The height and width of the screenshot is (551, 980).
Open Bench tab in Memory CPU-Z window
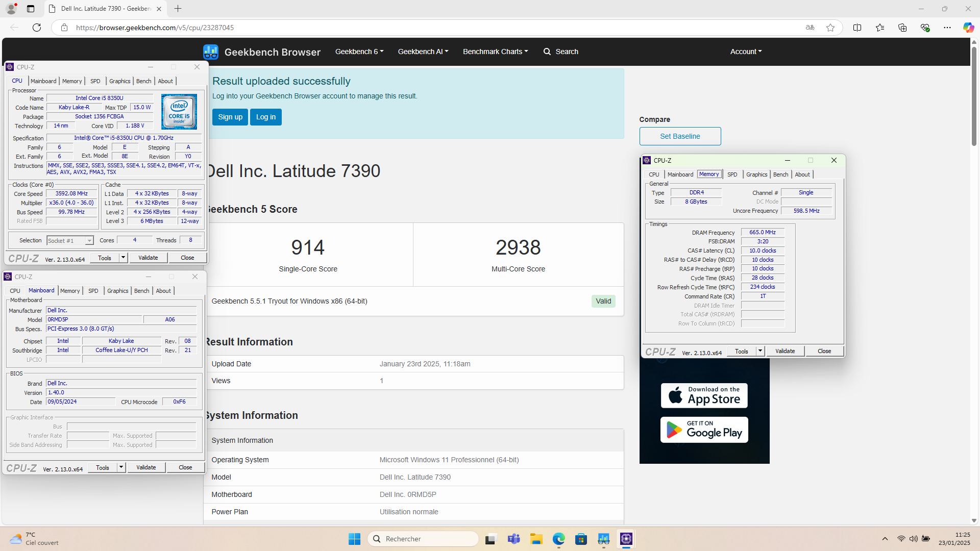pyautogui.click(x=780, y=174)
